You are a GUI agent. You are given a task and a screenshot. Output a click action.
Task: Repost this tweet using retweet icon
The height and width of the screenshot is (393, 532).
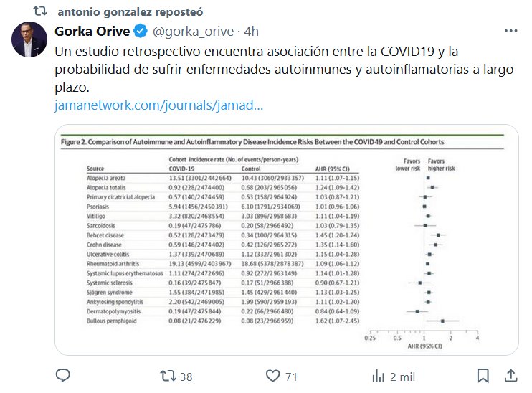coord(166,375)
